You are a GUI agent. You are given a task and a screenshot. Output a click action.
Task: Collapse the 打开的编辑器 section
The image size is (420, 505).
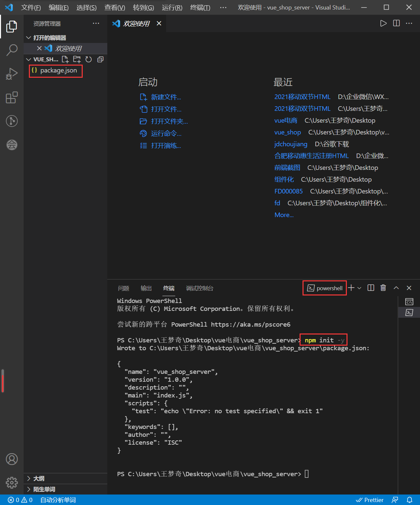(49, 38)
